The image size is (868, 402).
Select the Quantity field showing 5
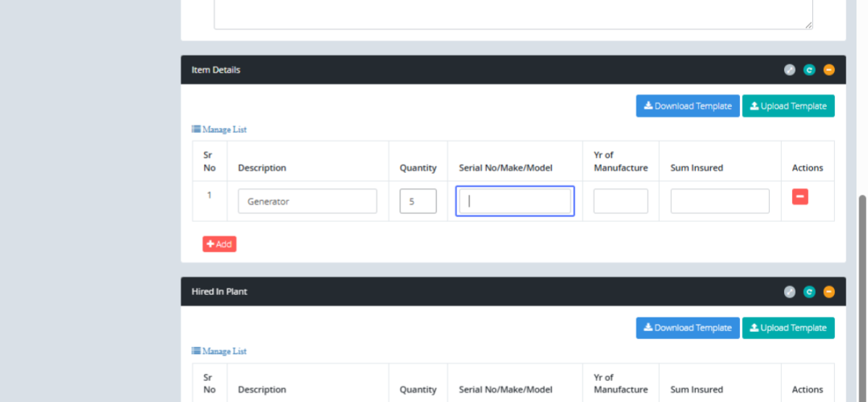417,202
